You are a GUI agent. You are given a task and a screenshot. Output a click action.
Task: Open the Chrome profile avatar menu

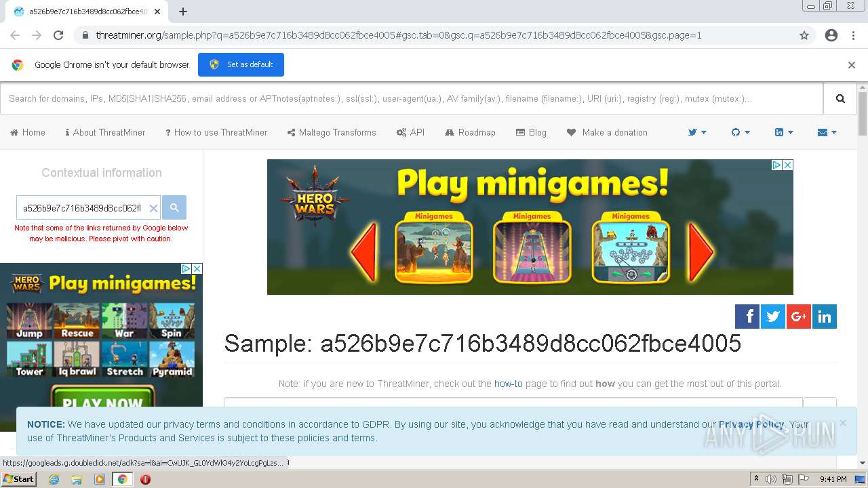pyautogui.click(x=831, y=35)
